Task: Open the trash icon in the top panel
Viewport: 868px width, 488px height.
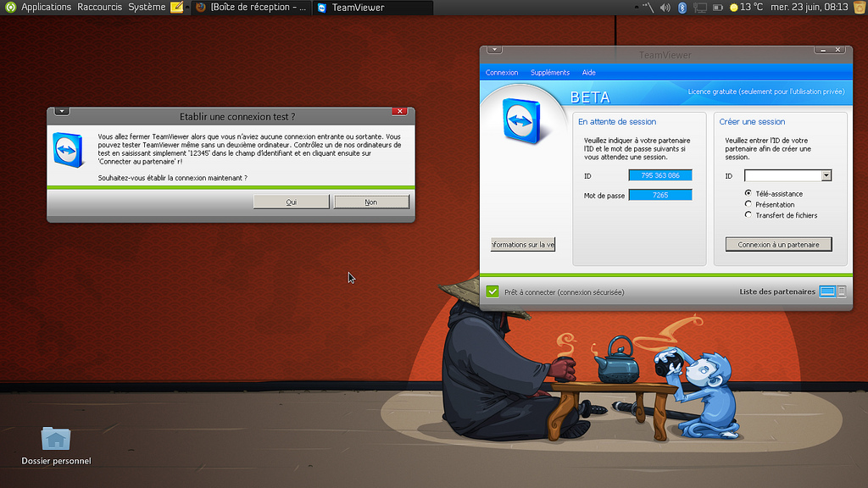Action: pos(860,7)
